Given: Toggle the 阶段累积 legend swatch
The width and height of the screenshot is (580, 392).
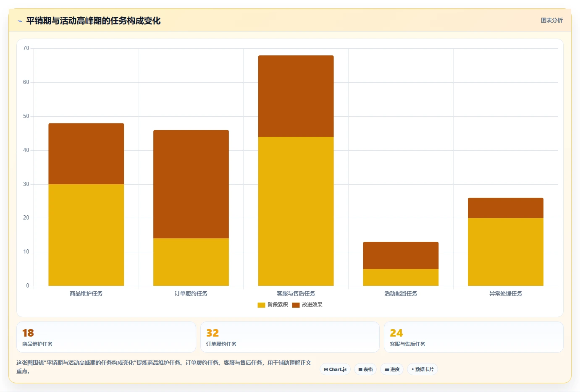Looking at the screenshot, I should pyautogui.click(x=261, y=305).
